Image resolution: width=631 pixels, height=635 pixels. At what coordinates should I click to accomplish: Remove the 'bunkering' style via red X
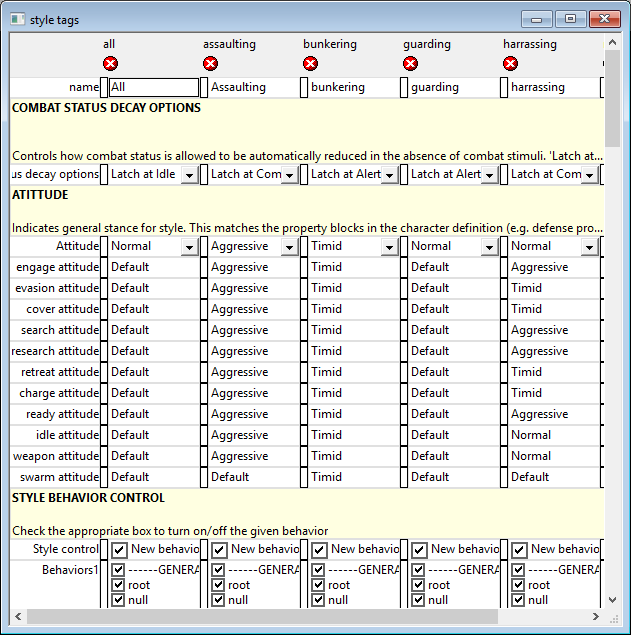pyautogui.click(x=310, y=64)
